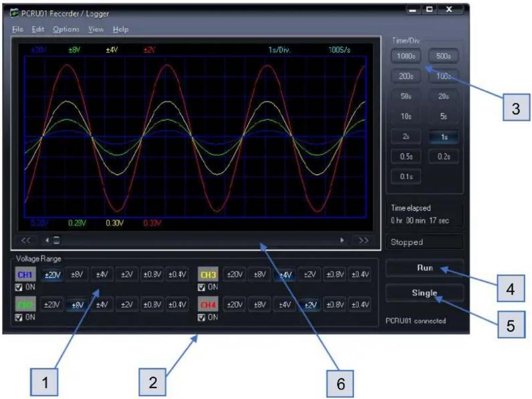Pick the 10s Time/Div option
The width and height of the screenshot is (532, 399).
coord(406,116)
